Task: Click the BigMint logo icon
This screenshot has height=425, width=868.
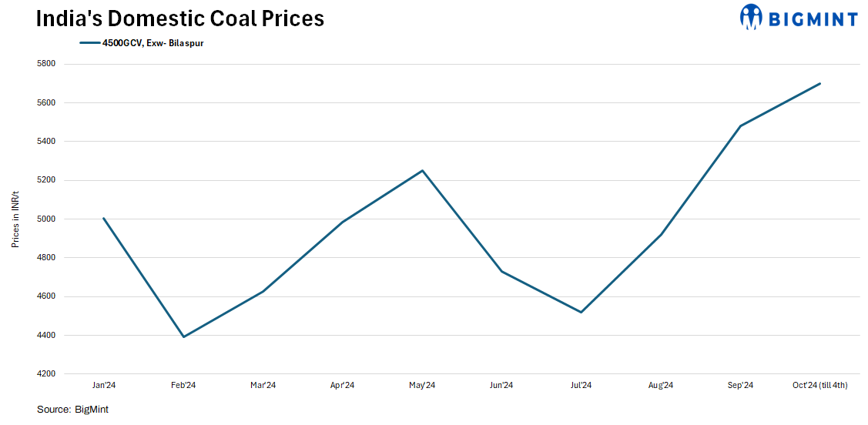Action: point(751,17)
